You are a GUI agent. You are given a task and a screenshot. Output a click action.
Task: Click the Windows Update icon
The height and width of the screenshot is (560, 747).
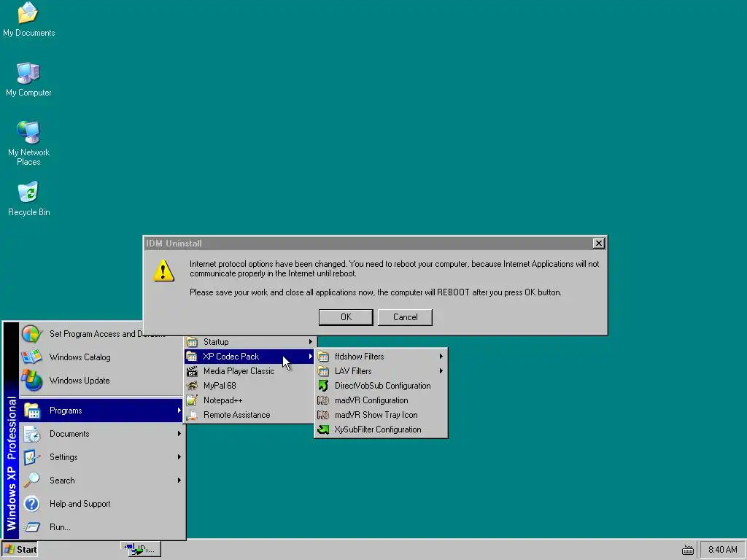click(x=32, y=381)
